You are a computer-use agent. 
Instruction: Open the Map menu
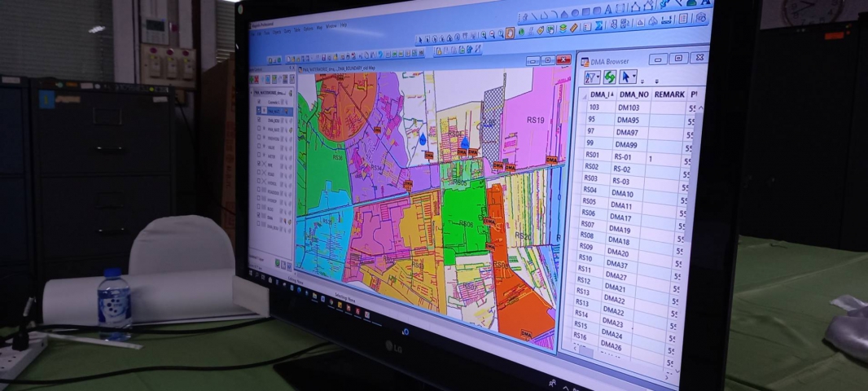point(320,27)
